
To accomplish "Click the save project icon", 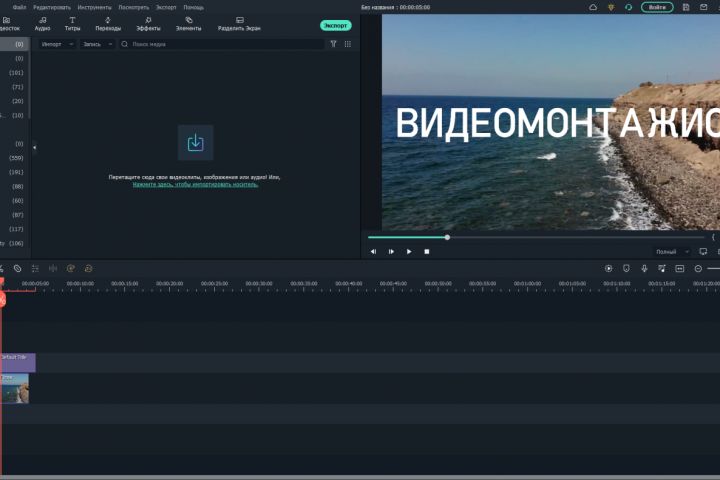I will click(686, 7).
